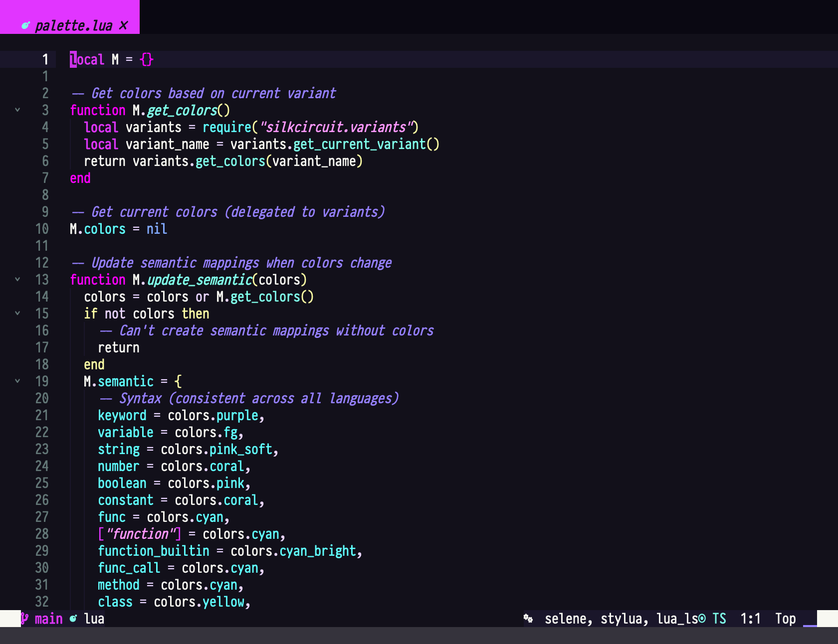Click 'update_semantic' function name
Image resolution: width=838 pixels, height=644 pixels.
tap(200, 280)
